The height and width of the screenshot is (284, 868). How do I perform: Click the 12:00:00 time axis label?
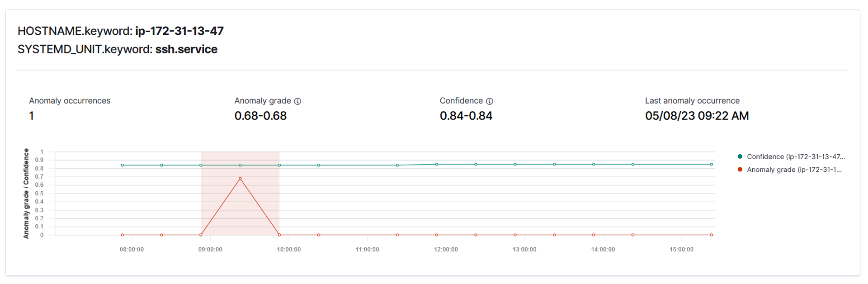(446, 250)
